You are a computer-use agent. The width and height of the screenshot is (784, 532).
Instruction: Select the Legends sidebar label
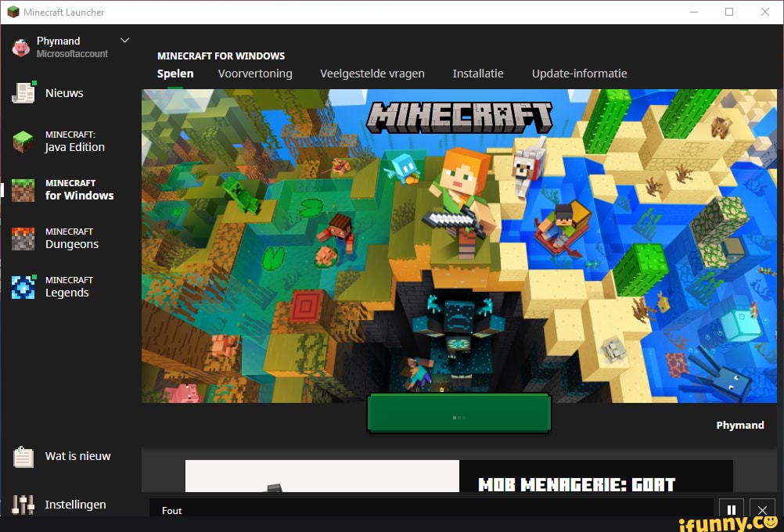click(69, 287)
